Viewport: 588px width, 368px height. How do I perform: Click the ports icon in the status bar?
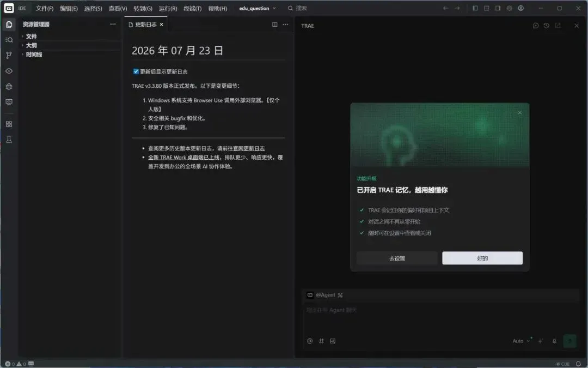coord(30,364)
